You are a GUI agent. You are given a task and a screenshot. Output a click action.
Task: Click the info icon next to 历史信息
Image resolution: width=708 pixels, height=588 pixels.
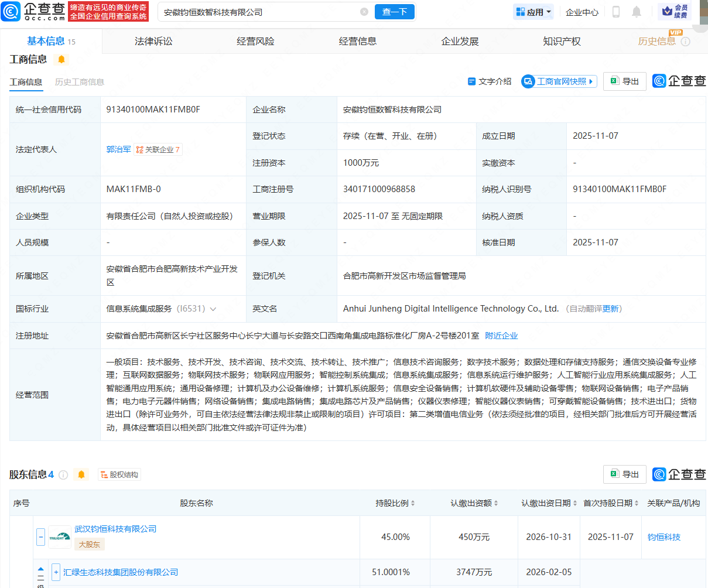point(686,42)
